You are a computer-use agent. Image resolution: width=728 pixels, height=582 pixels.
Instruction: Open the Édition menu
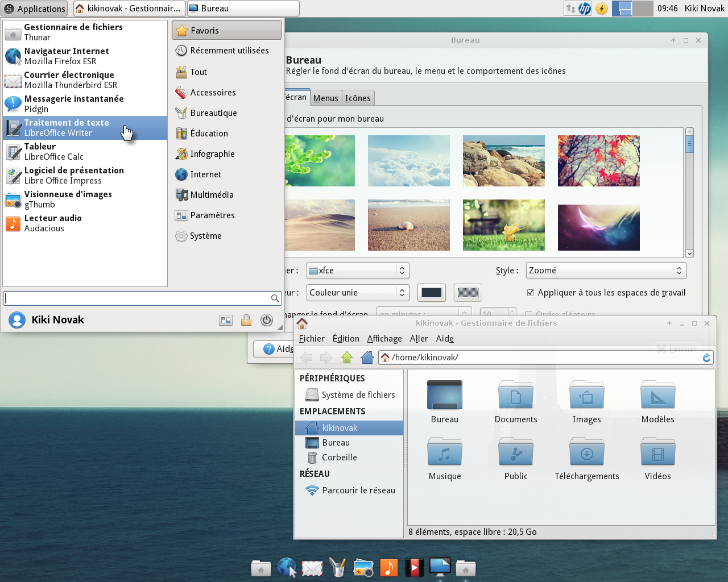coord(346,339)
